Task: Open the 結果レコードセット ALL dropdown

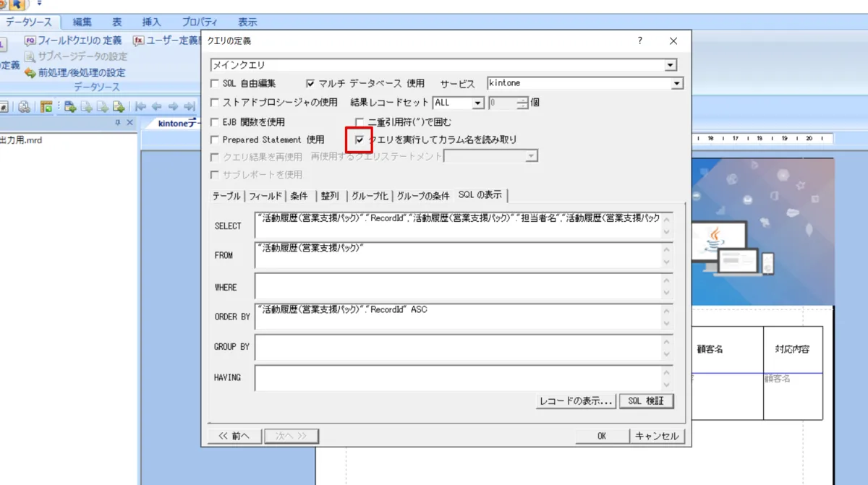Action: pyautogui.click(x=477, y=103)
